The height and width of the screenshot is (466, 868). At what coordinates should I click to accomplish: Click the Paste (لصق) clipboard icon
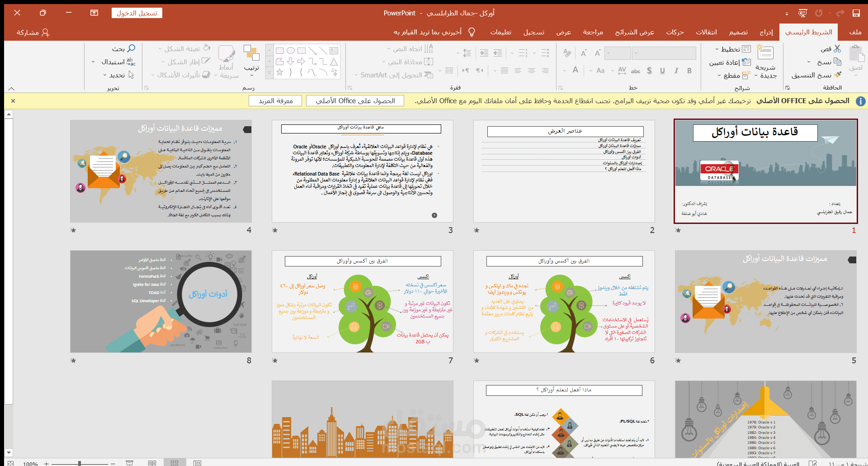tap(856, 54)
